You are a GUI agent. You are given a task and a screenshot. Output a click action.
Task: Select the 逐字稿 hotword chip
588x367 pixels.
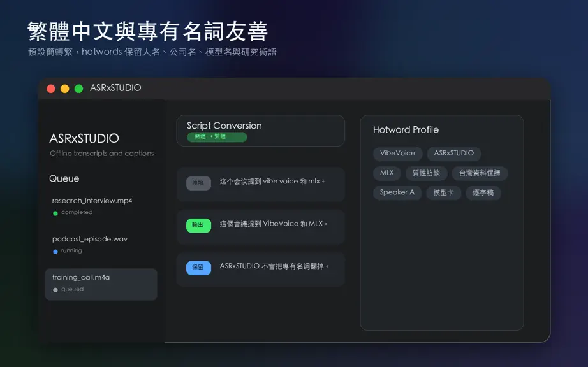[483, 192]
